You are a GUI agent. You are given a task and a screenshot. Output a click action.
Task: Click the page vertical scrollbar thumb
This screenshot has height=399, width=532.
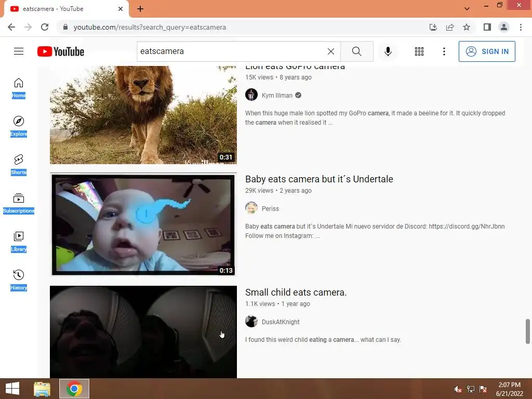(528, 331)
